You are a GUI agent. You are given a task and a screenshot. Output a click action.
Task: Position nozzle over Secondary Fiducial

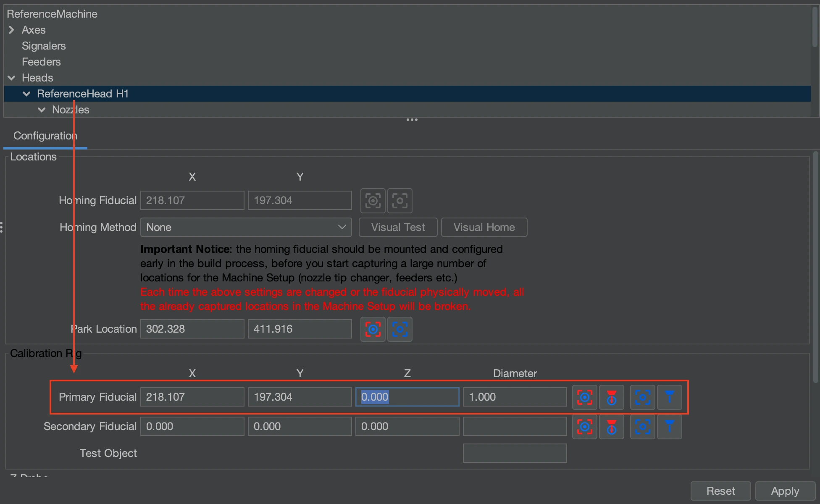(669, 427)
